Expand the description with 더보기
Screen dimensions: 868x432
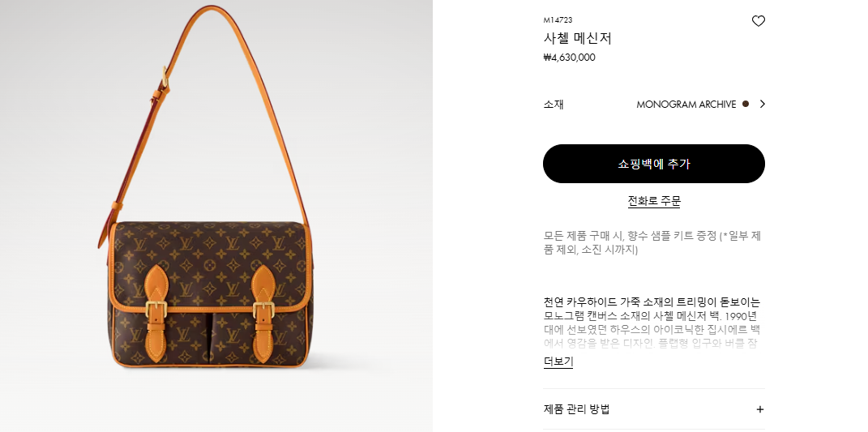click(x=558, y=361)
